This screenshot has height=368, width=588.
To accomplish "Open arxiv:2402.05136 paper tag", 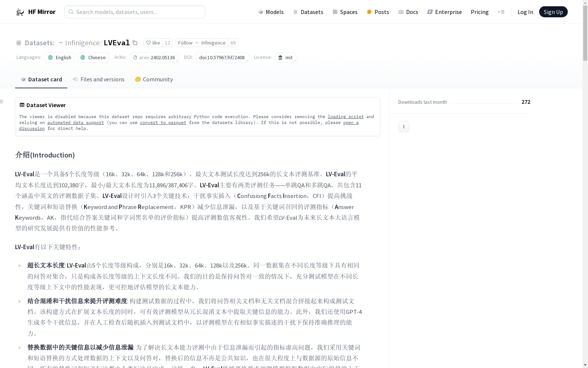I will (154, 57).
